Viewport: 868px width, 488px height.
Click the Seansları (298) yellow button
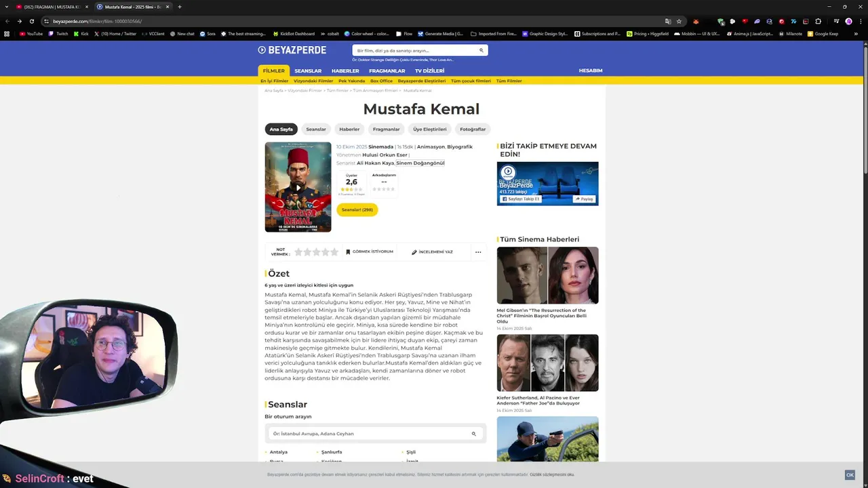tap(357, 209)
